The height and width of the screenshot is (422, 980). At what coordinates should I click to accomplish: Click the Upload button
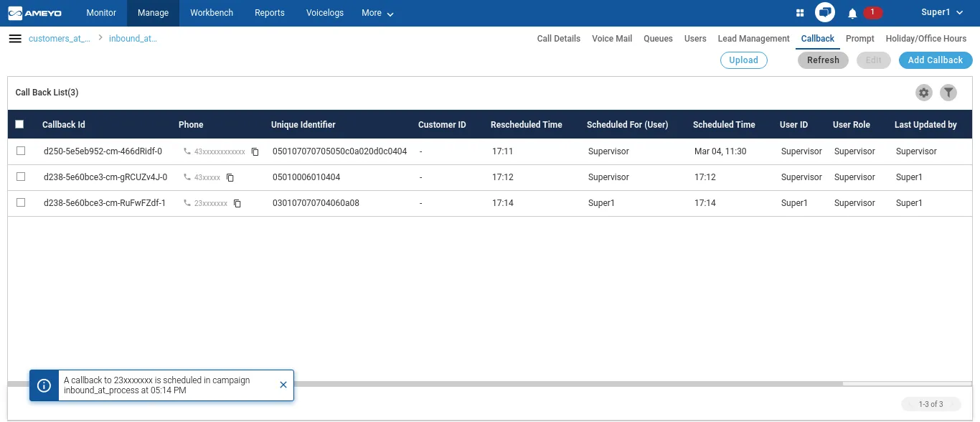coord(744,60)
